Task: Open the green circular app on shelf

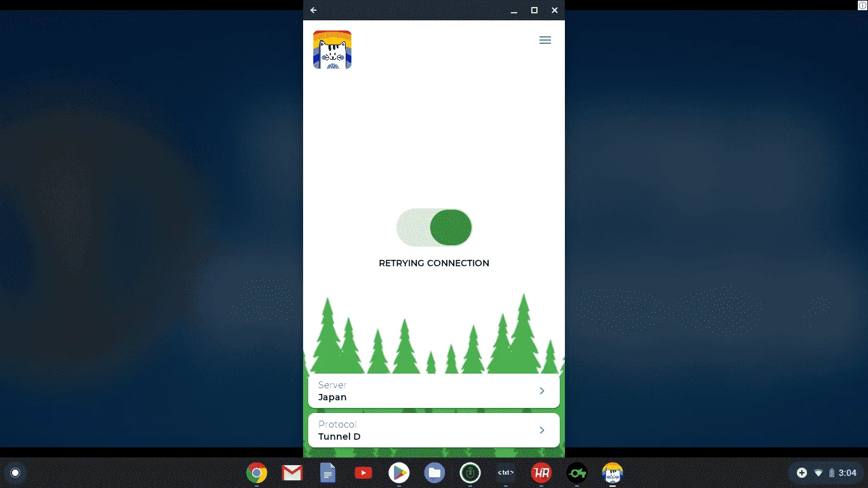Action: 470,473
